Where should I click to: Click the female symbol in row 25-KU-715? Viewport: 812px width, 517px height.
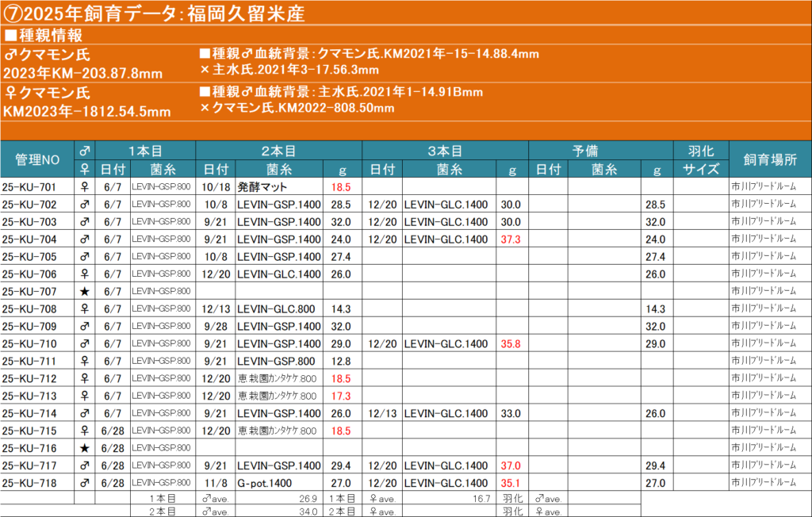pyautogui.click(x=86, y=430)
